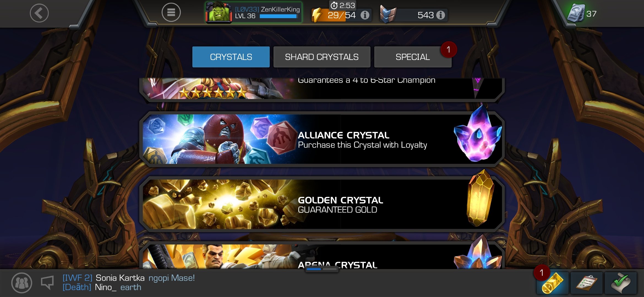Viewport: 644px width, 297px height.
Task: Open the chat speech bubble icon
Action: point(47,283)
